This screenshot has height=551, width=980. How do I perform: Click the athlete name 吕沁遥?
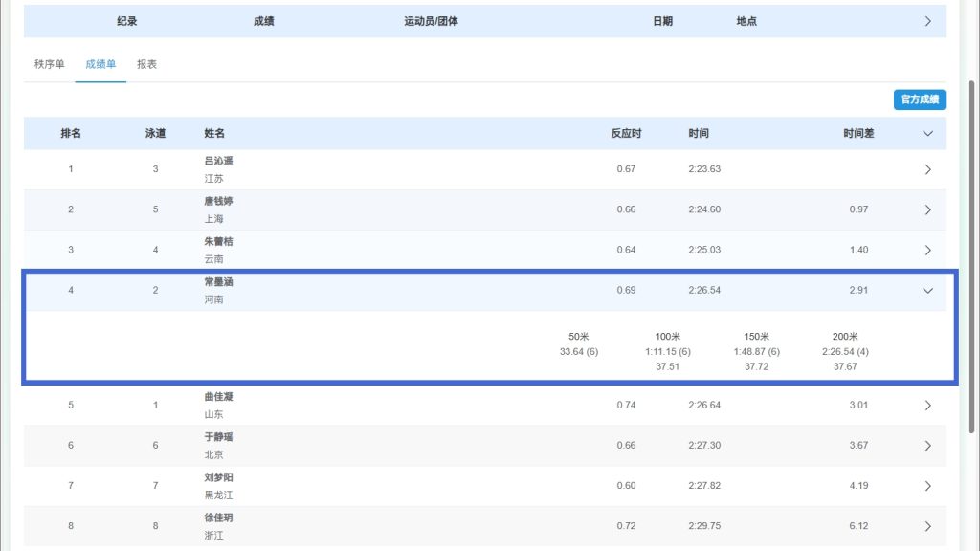[x=218, y=162]
